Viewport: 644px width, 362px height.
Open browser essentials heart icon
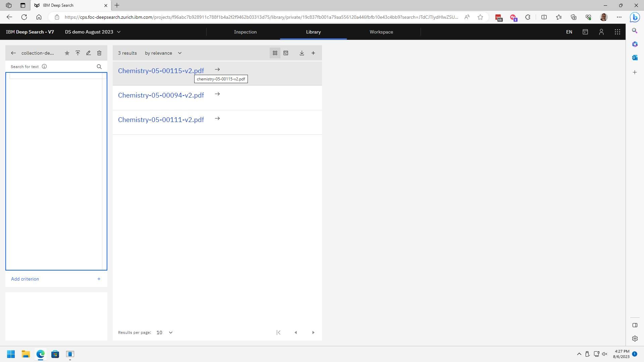coord(588,17)
